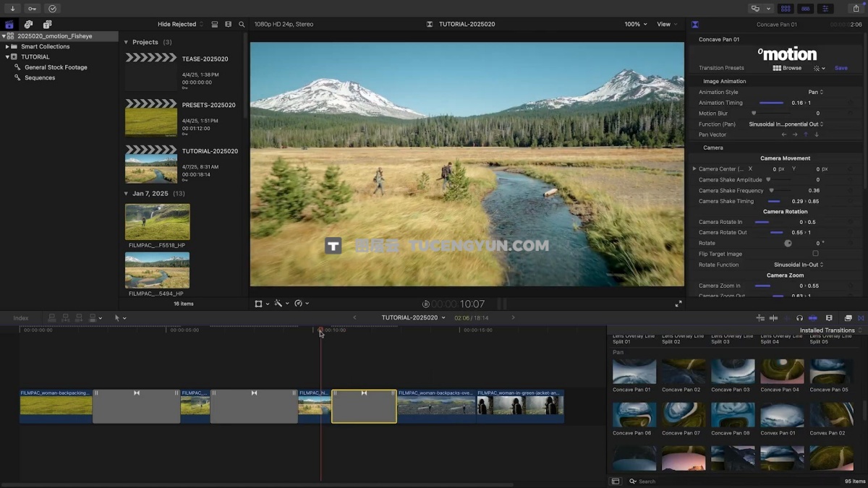Viewport: 868px width, 488px height.
Task: Select the TEASE-2025020 project thumbnail
Action: click(151, 72)
